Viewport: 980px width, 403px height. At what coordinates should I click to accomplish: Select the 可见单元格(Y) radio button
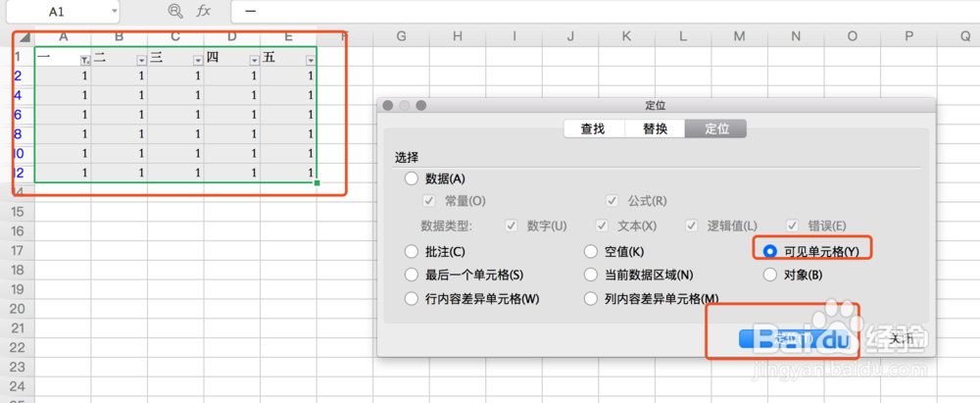point(770,252)
